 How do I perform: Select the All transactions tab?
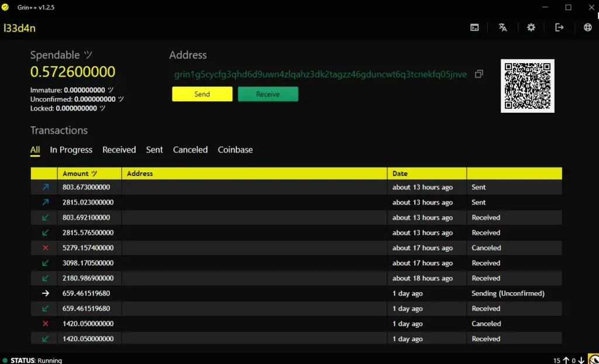[x=35, y=150]
